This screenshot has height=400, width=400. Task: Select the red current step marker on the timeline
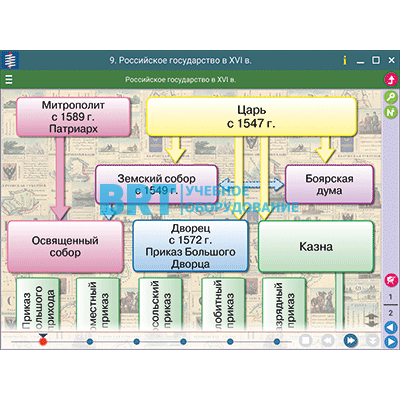click(43, 342)
